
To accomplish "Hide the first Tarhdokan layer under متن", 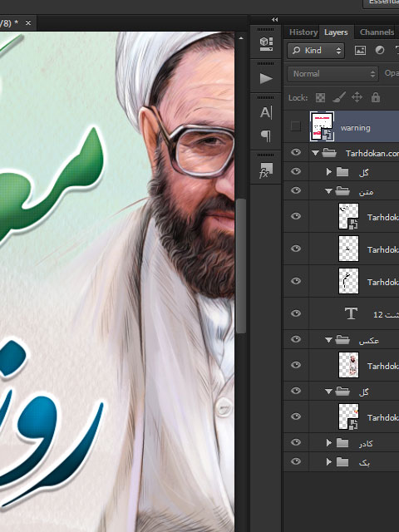I will click(x=296, y=216).
